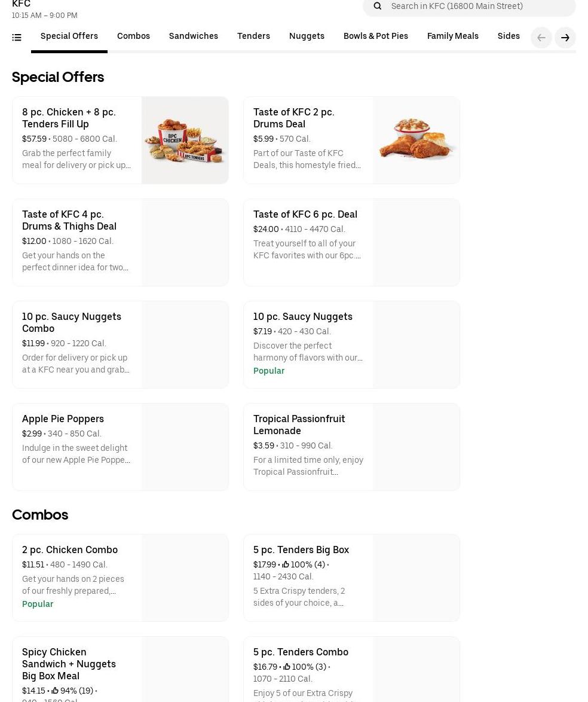The width and height of the screenshot is (588, 702).
Task: Open Apple Pie Poppers item
Action: [x=63, y=419]
